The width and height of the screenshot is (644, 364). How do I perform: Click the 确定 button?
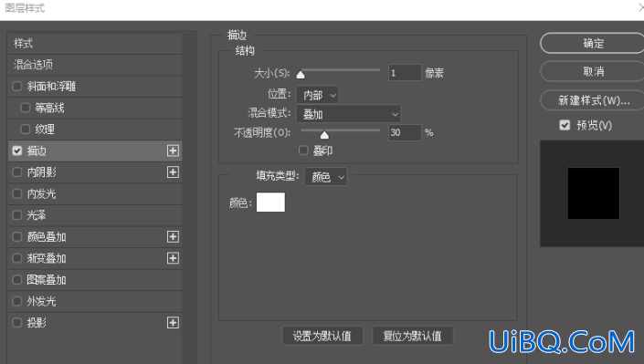click(593, 43)
